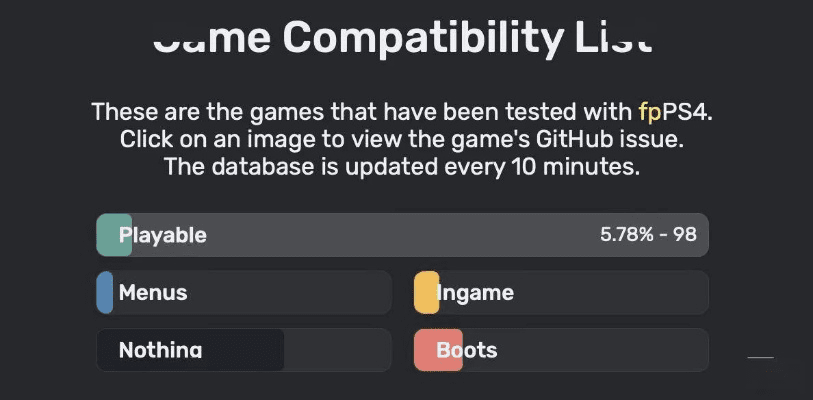813x400 pixels.
Task: Click the blue Menus progress fill
Action: [x=104, y=293]
